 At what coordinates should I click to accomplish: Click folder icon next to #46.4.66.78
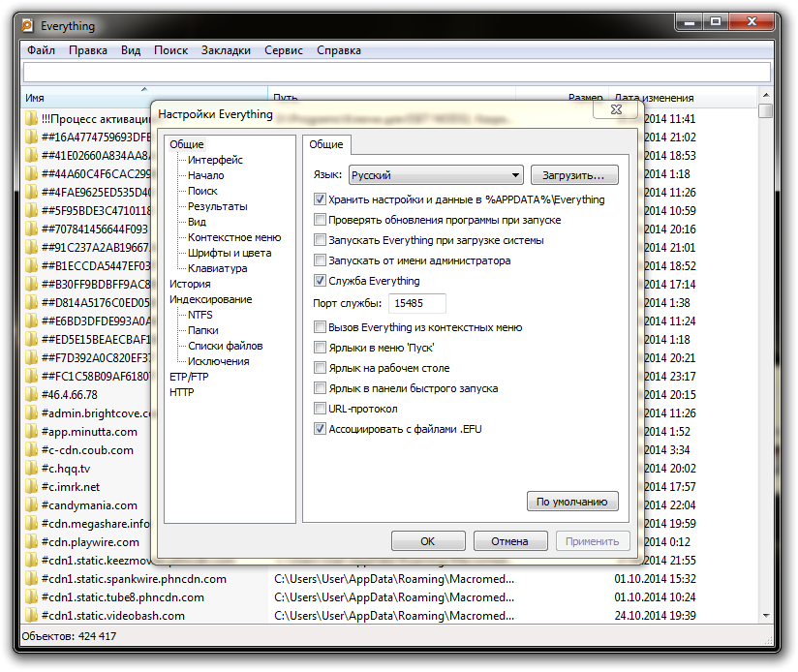(x=32, y=394)
